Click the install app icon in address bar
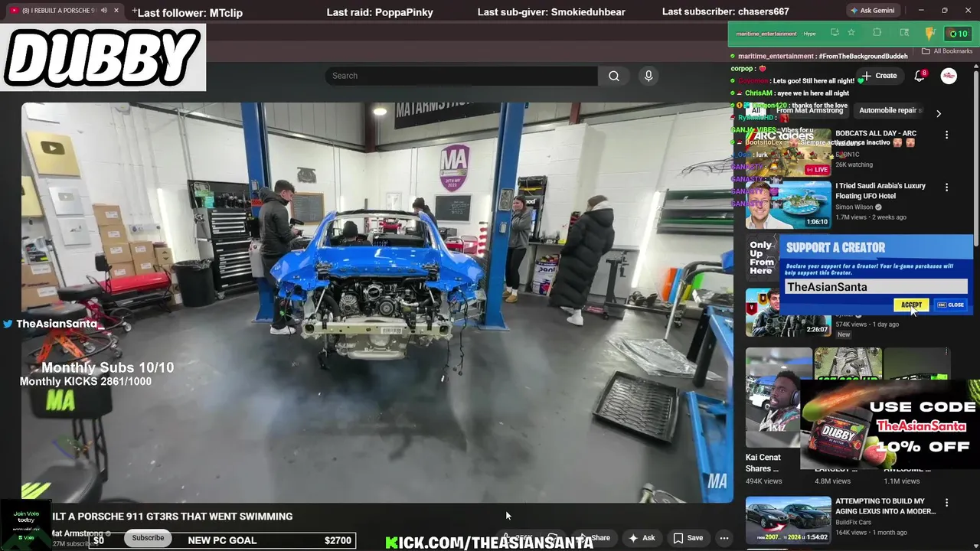Image resolution: width=980 pixels, height=551 pixels. (835, 33)
